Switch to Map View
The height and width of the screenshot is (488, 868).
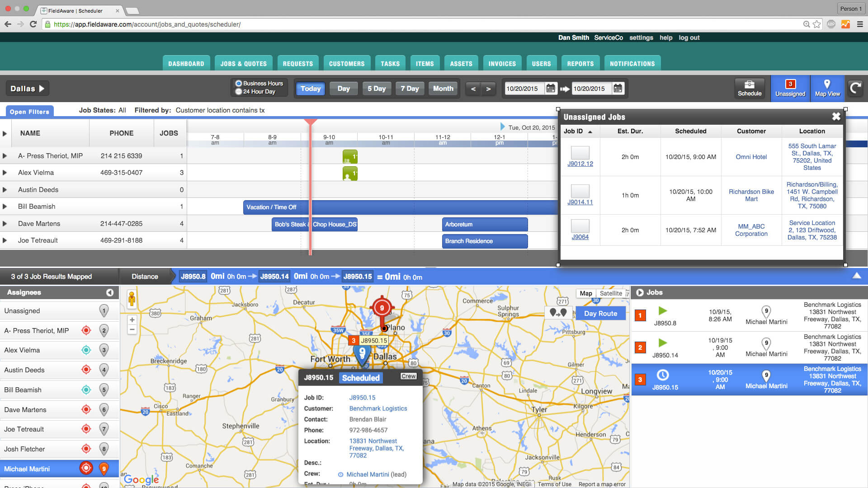(x=827, y=88)
